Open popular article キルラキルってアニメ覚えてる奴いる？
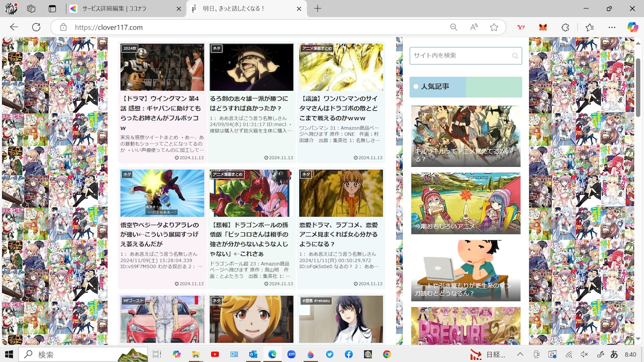The width and height of the screenshot is (644, 362). (466, 136)
